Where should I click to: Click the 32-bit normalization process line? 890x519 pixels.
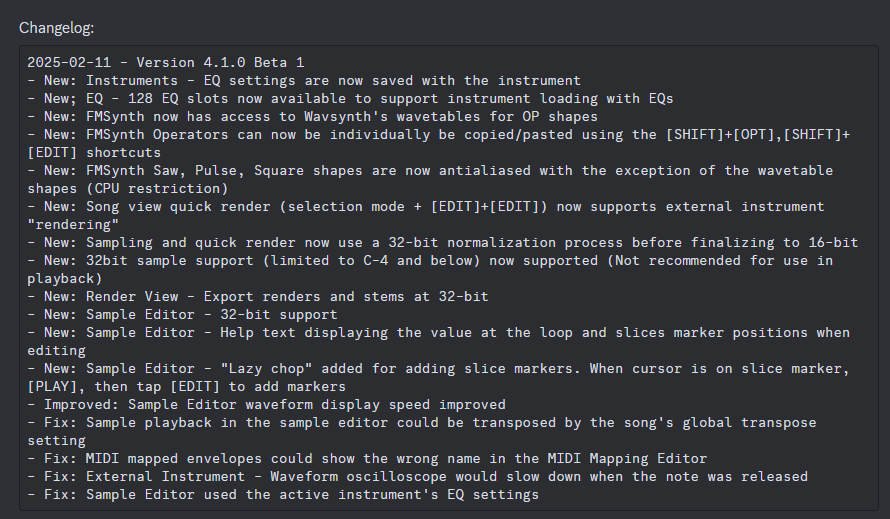click(443, 242)
